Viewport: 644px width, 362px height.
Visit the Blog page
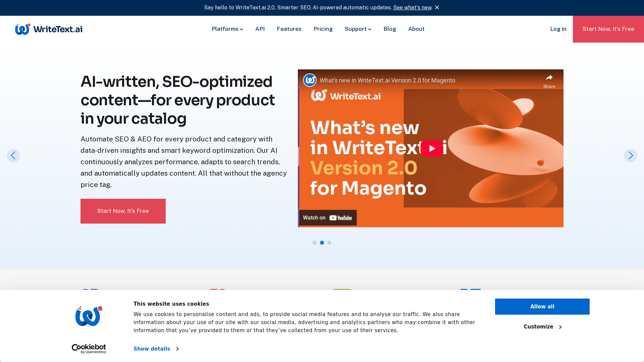click(x=390, y=29)
